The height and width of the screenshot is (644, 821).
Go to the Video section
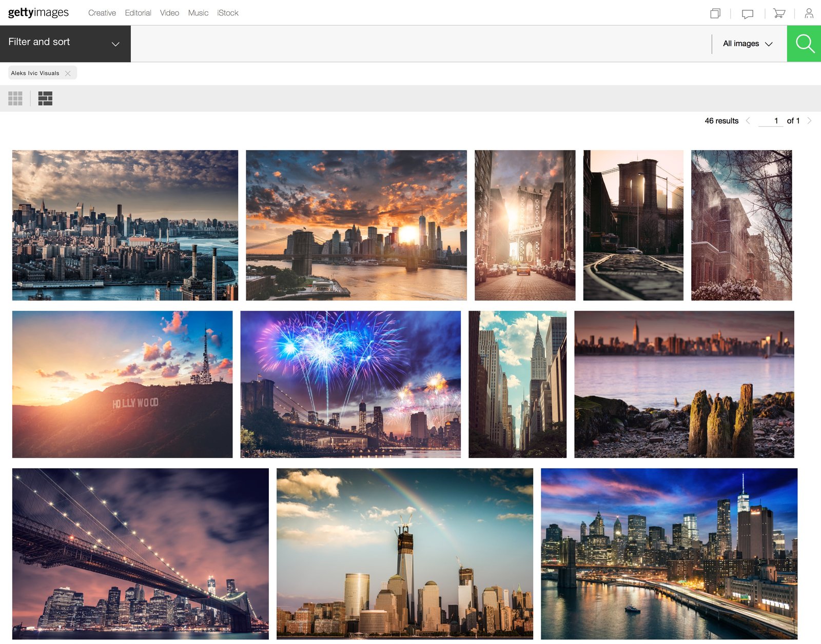coord(169,13)
